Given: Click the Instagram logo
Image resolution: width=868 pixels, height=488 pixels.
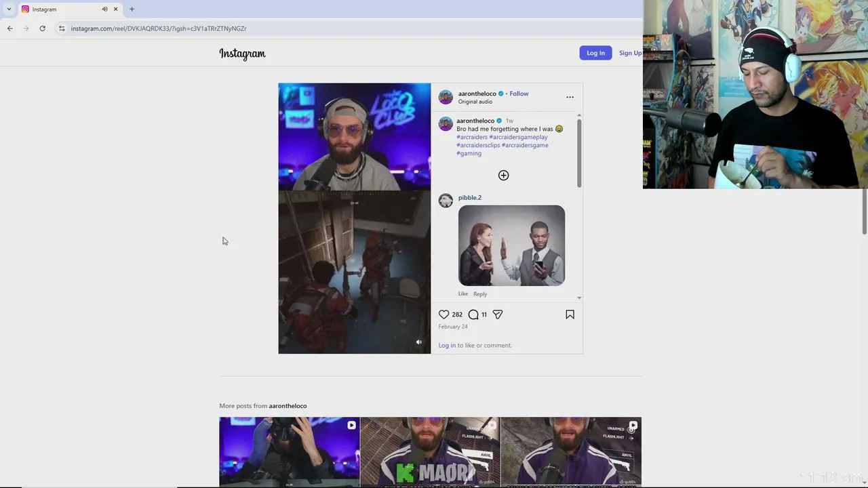Looking at the screenshot, I should pyautogui.click(x=242, y=54).
